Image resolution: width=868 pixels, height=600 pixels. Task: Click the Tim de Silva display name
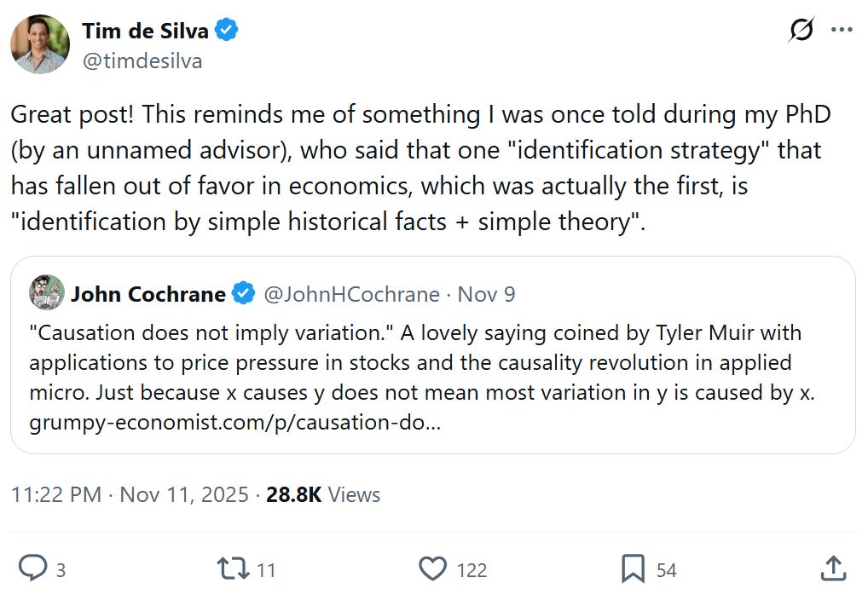(146, 31)
